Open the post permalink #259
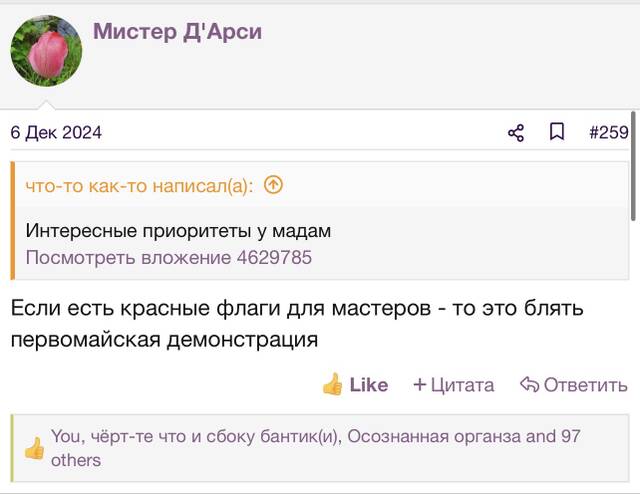This screenshot has width=640, height=494. pyautogui.click(x=609, y=133)
